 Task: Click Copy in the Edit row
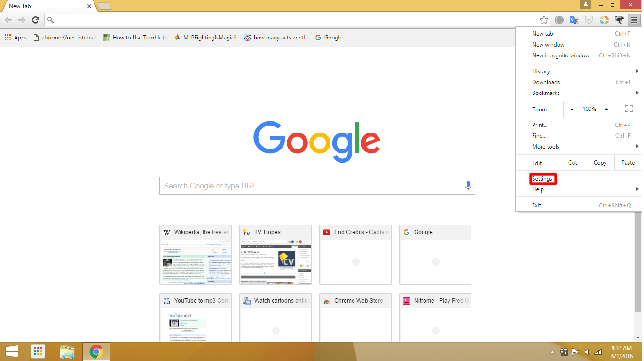point(600,163)
